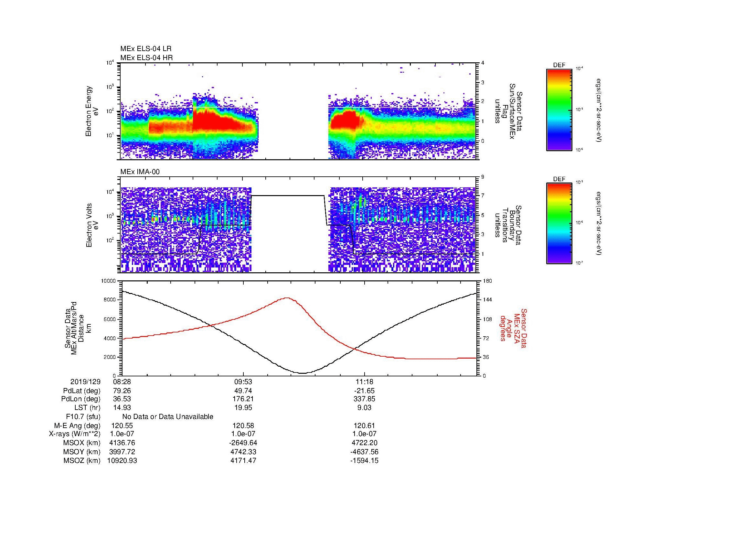Click the Boundary Transitions axis label
This screenshot has height=534, width=756.
pos(508,225)
